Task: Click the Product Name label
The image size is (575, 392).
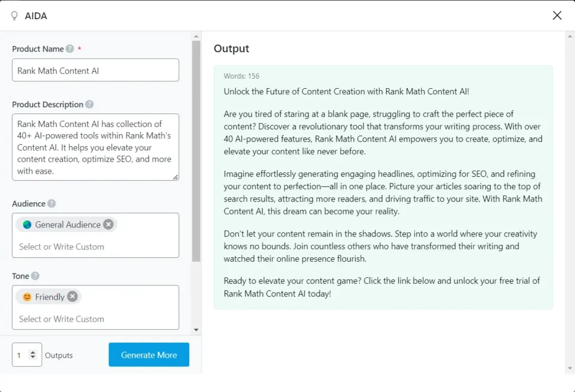Action: click(38, 49)
